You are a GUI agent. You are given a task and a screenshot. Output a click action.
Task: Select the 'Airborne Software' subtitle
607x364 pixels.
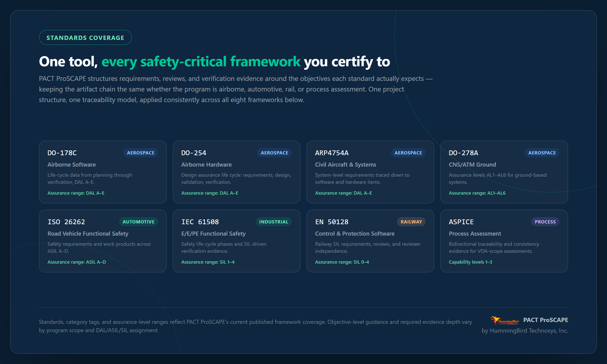[x=72, y=165]
